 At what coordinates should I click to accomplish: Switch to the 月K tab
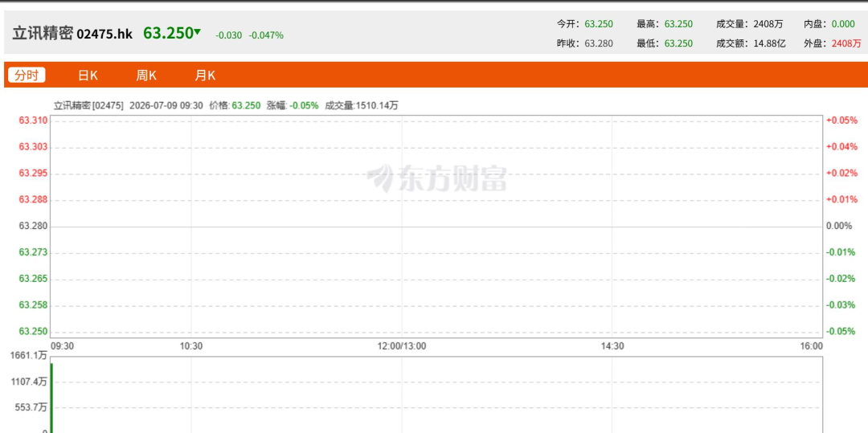tap(205, 76)
